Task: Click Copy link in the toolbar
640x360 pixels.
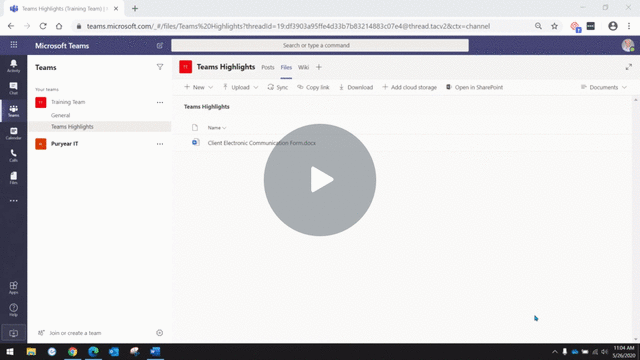Action: tap(313, 87)
